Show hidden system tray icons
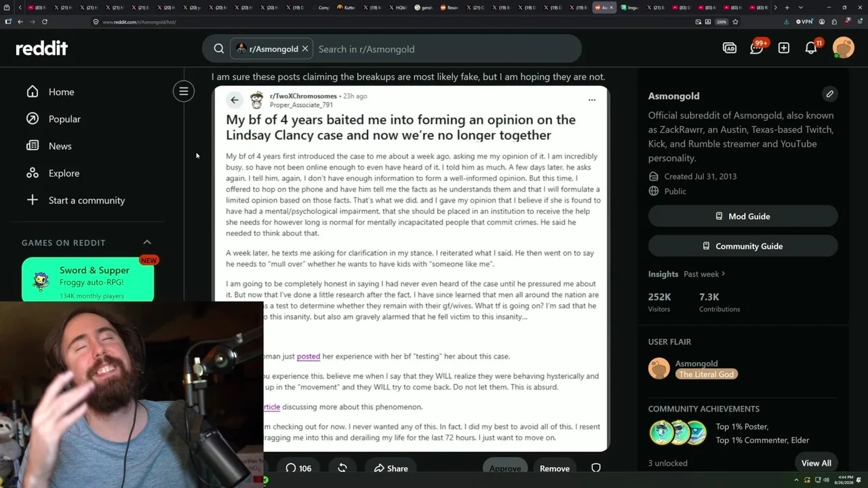868x488 pixels. point(797,480)
